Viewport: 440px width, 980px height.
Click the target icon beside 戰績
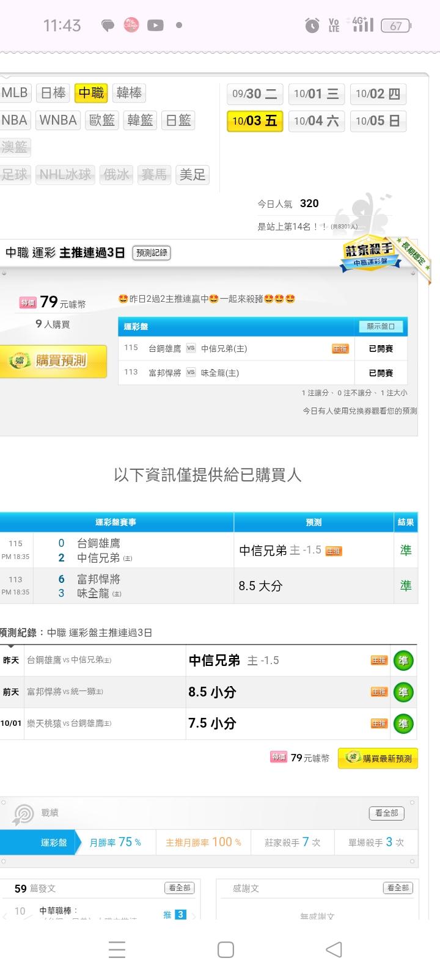click(23, 814)
